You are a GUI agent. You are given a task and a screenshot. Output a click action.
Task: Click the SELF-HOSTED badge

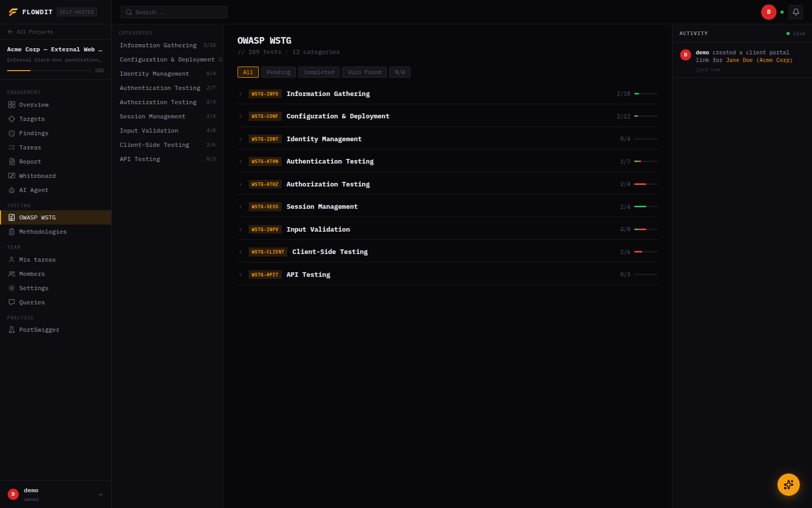[x=77, y=12]
